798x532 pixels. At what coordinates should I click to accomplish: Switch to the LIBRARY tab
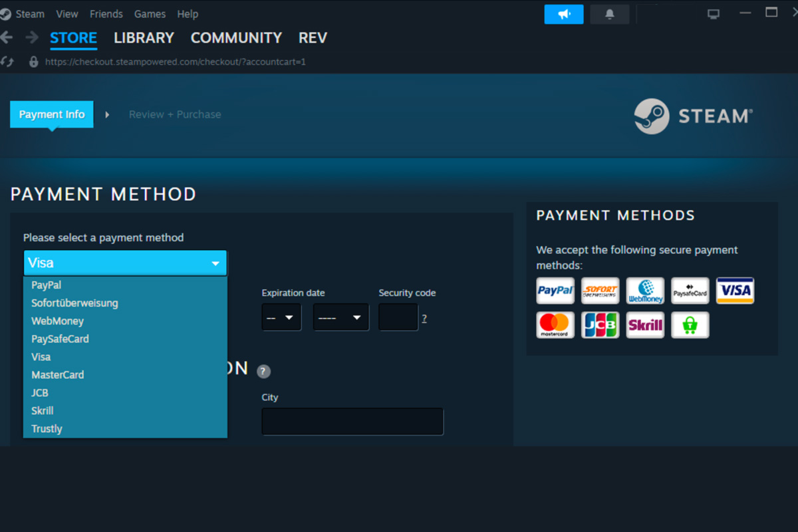(144, 38)
